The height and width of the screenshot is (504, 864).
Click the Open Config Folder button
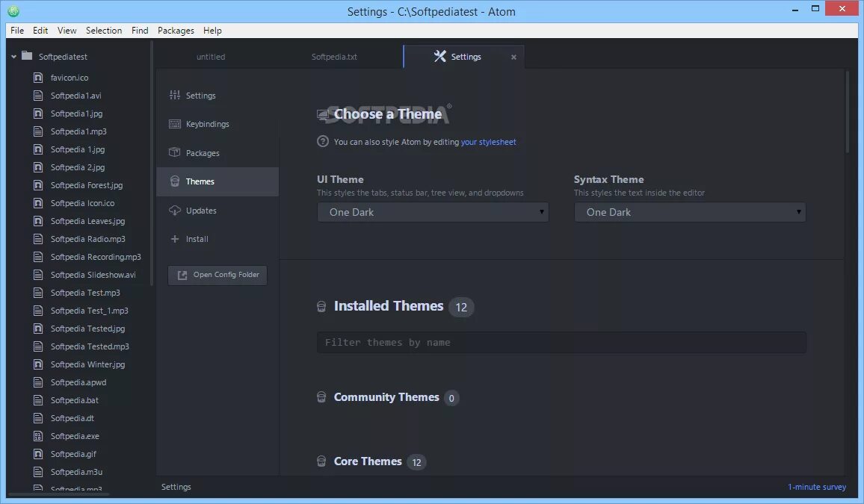coord(217,275)
